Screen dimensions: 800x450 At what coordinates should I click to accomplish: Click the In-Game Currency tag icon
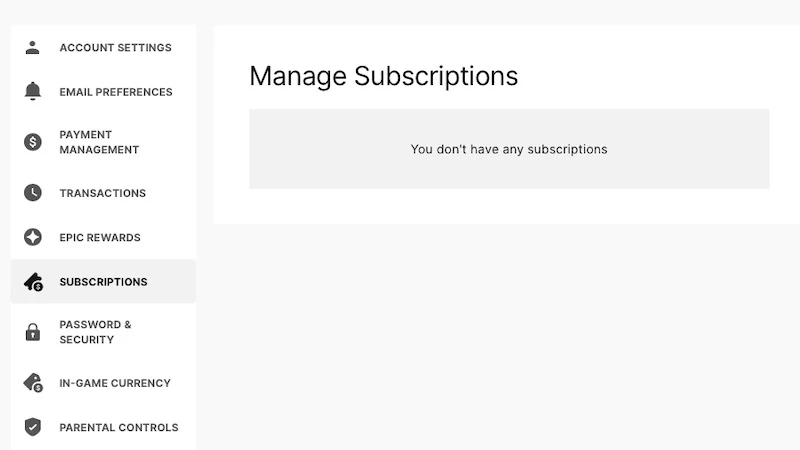pyautogui.click(x=34, y=383)
